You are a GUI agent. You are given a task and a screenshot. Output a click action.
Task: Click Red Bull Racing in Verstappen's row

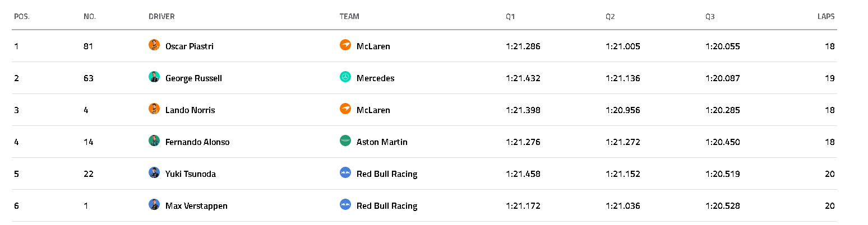click(387, 206)
